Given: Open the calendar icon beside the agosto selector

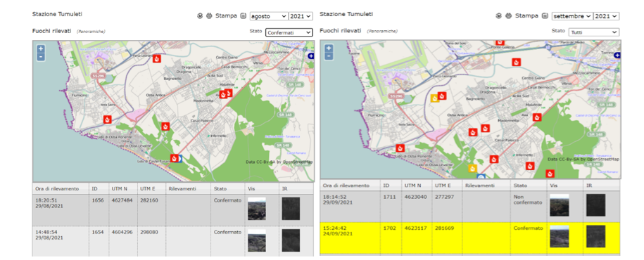Looking at the screenshot, I should tap(243, 16).
